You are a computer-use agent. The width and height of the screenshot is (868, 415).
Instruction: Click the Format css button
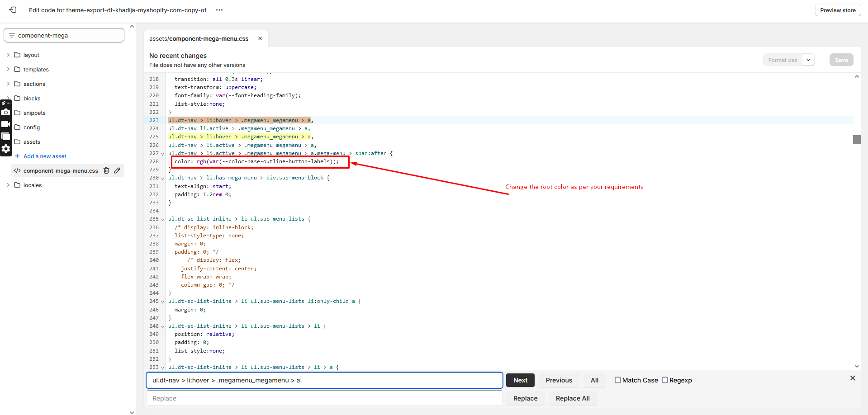pos(783,60)
